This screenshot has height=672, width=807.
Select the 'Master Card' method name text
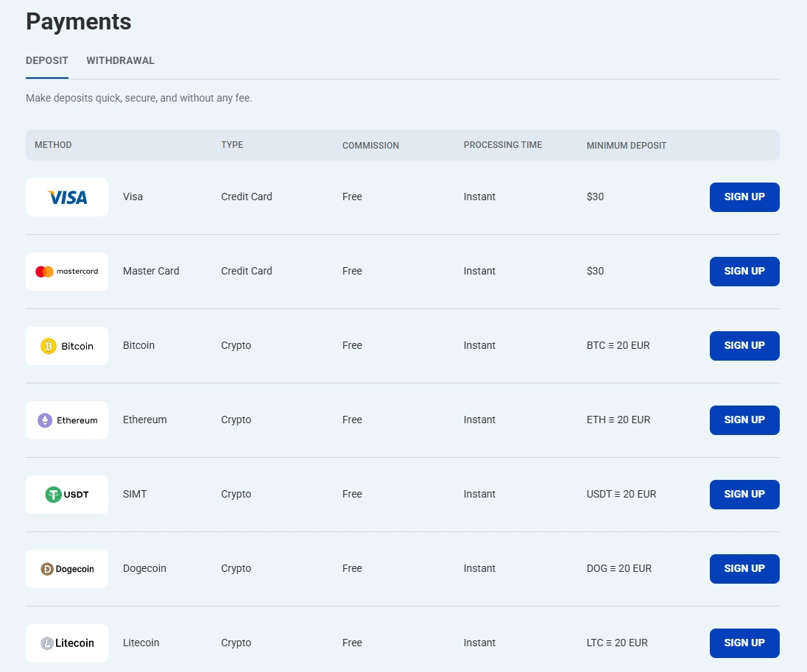click(x=151, y=271)
